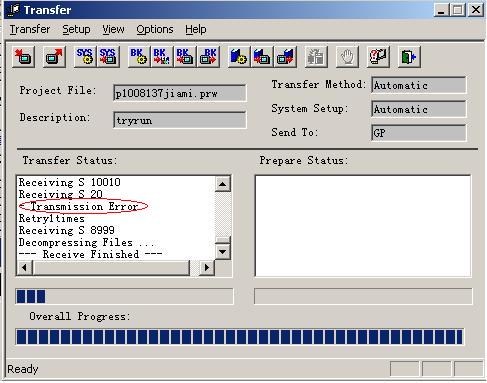Open SYS setup with gear icon
The width and height of the screenshot is (487, 383).
pyautogui.click(x=85, y=57)
